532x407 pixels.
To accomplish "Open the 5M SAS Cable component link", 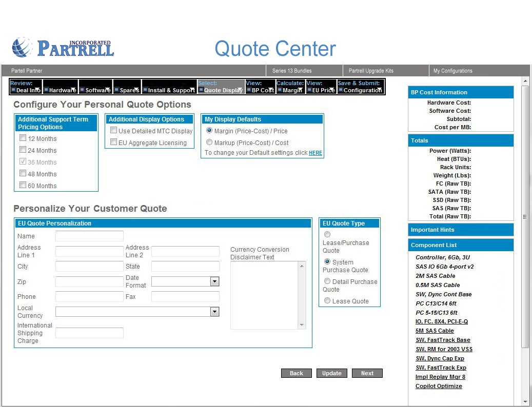I will pos(435,331).
